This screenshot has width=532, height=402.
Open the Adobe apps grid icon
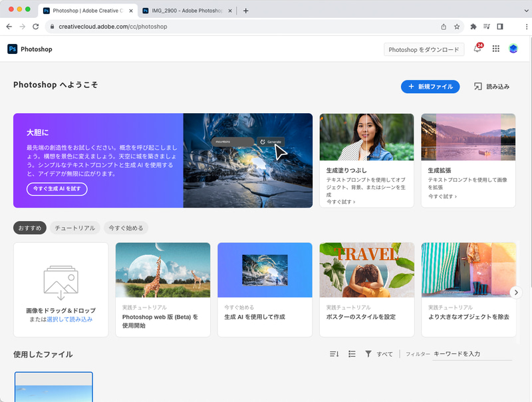[495, 49]
